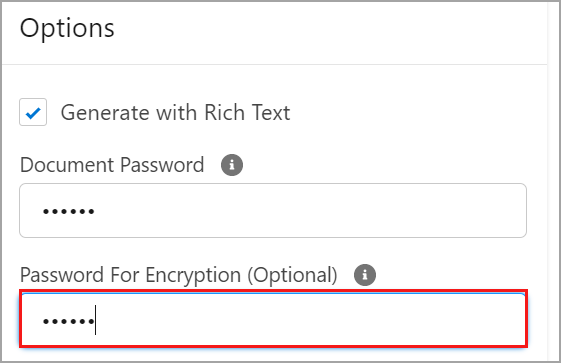
Task: Click the 'Document Password' label text
Action: 112,165
